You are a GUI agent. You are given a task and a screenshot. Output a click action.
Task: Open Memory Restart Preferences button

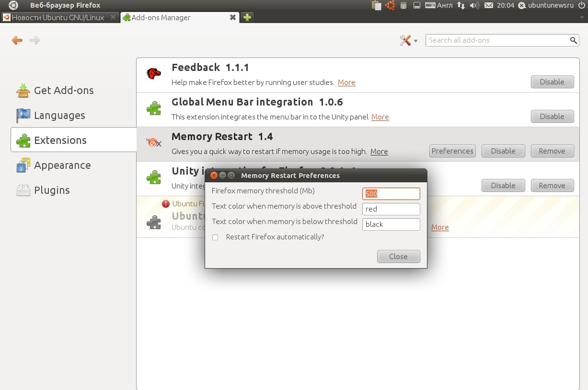(452, 151)
